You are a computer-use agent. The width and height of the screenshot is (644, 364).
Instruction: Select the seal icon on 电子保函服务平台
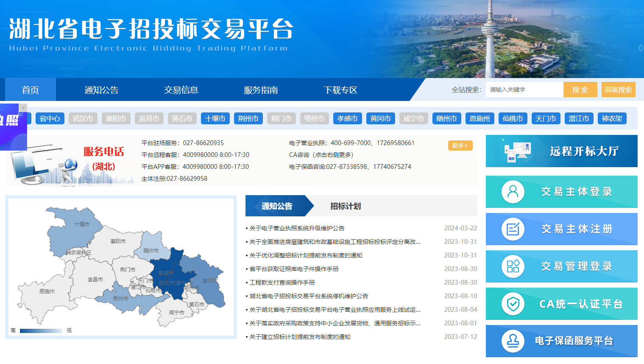(x=514, y=341)
